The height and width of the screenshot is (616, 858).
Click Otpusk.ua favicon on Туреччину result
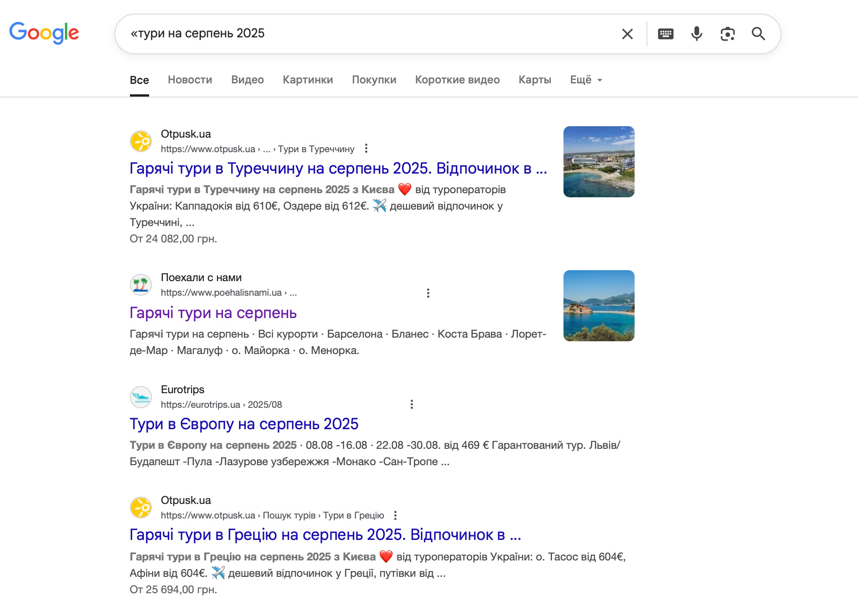point(141,141)
